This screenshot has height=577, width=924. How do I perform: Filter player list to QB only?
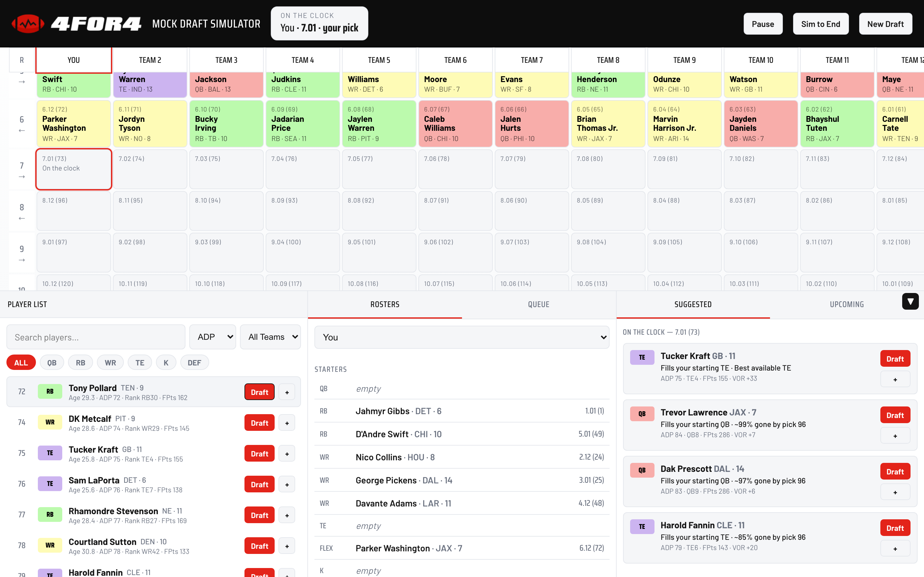click(x=52, y=363)
